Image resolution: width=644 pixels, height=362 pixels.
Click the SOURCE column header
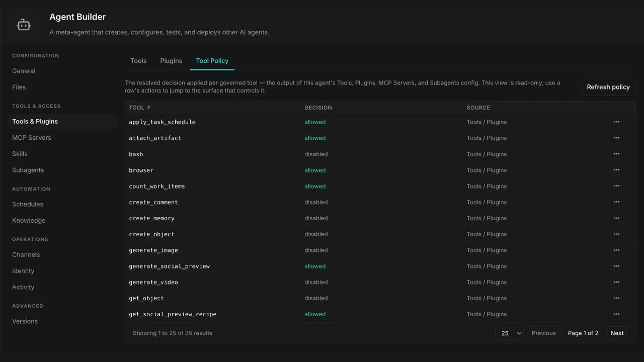(x=478, y=108)
